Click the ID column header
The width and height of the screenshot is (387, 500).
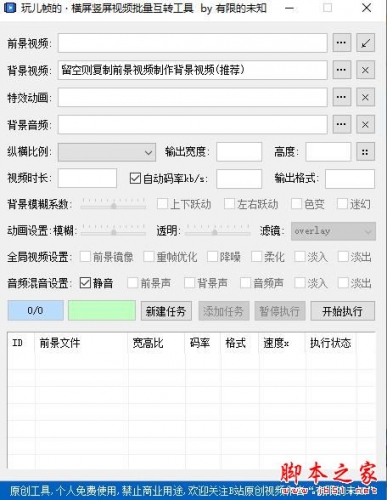click(21, 343)
